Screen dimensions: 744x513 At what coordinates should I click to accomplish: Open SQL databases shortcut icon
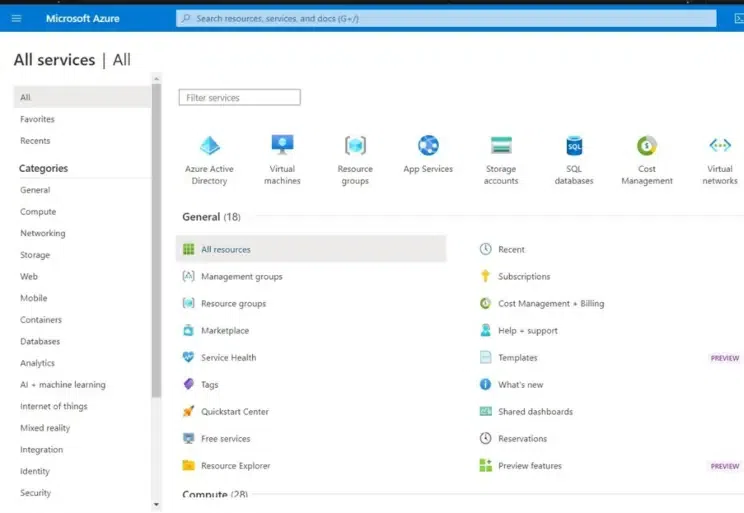coord(574,145)
